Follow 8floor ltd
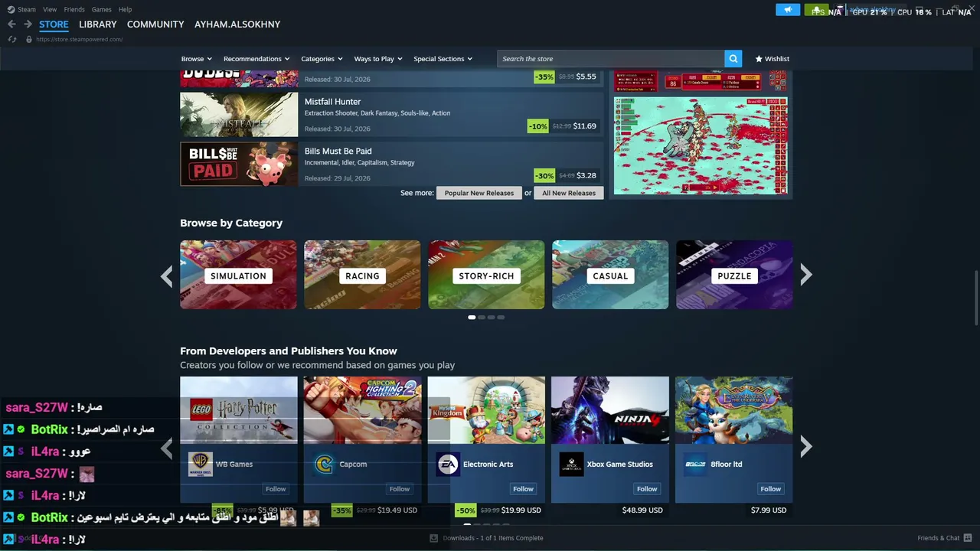Screen dimensions: 980x551 771,489
